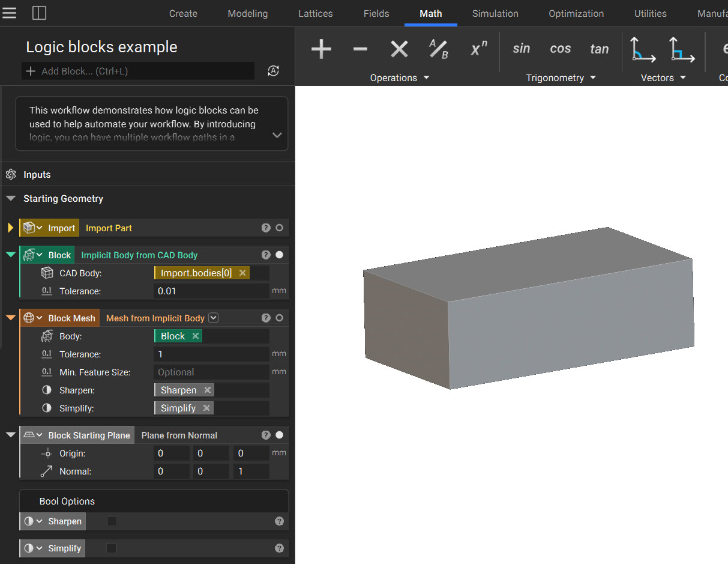Switch to the Modeling tab

click(x=248, y=13)
